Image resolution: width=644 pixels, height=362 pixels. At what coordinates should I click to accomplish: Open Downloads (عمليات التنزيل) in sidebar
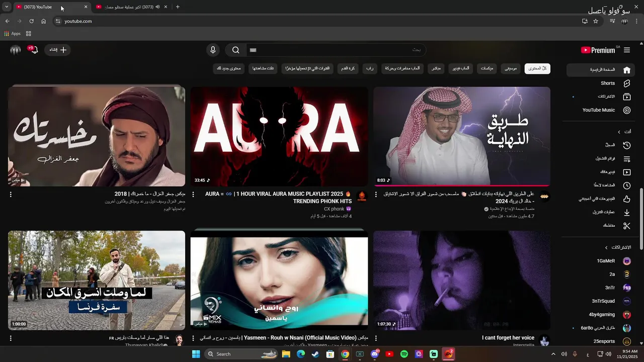pyautogui.click(x=601, y=212)
